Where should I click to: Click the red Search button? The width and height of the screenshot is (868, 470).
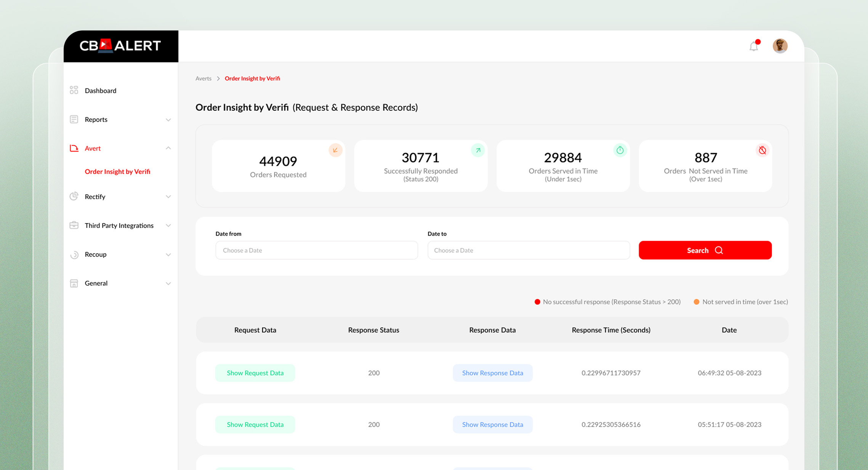point(705,250)
